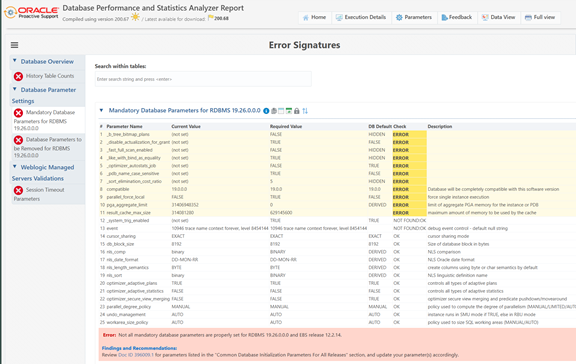The height and width of the screenshot is (364, 576).
Task: Select the pga_aggregate_limit parameter name
Action: point(127,205)
